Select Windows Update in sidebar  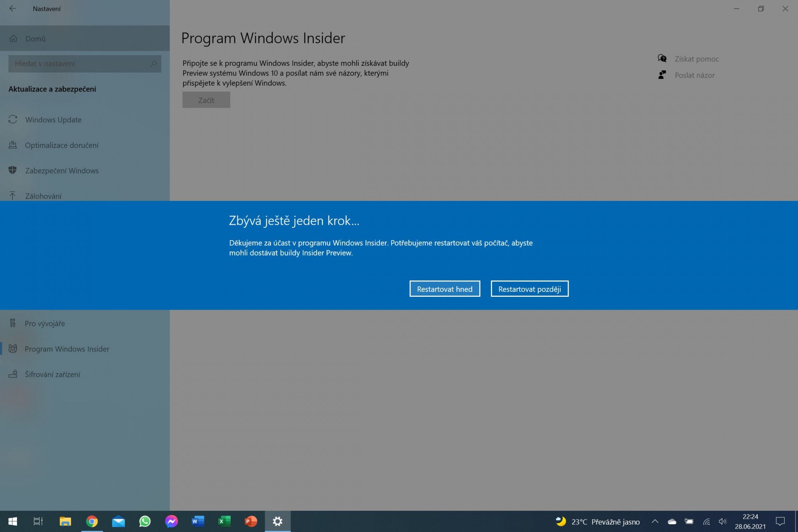pos(85,120)
